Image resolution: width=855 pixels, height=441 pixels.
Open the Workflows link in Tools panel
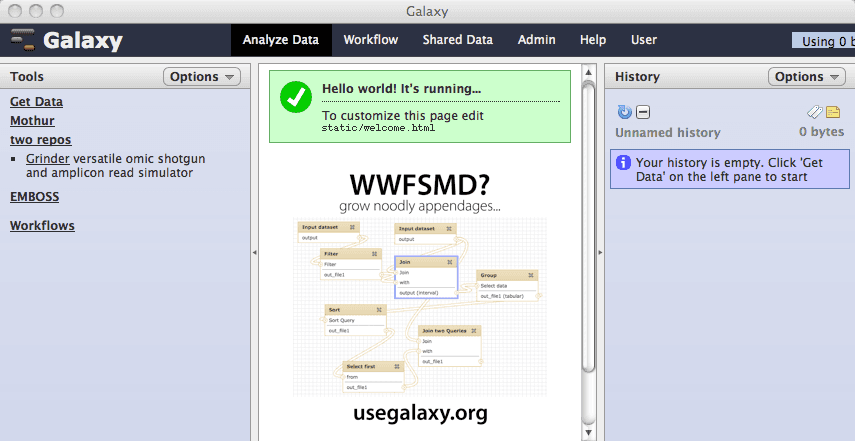(x=42, y=226)
